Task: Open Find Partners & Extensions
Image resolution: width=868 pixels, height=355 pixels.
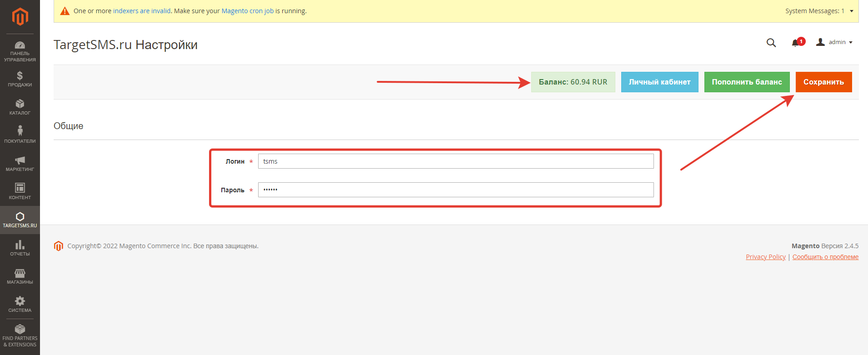Action: pos(20,336)
